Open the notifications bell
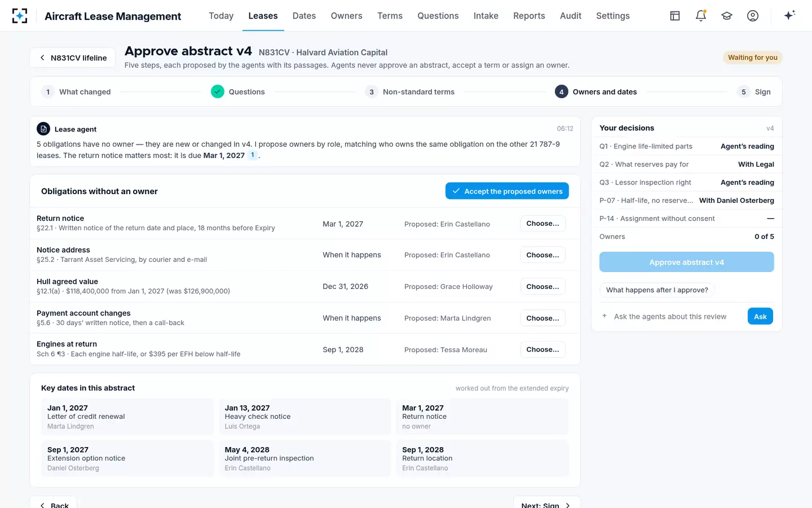Viewport: 812px width, 508px height. click(x=701, y=16)
